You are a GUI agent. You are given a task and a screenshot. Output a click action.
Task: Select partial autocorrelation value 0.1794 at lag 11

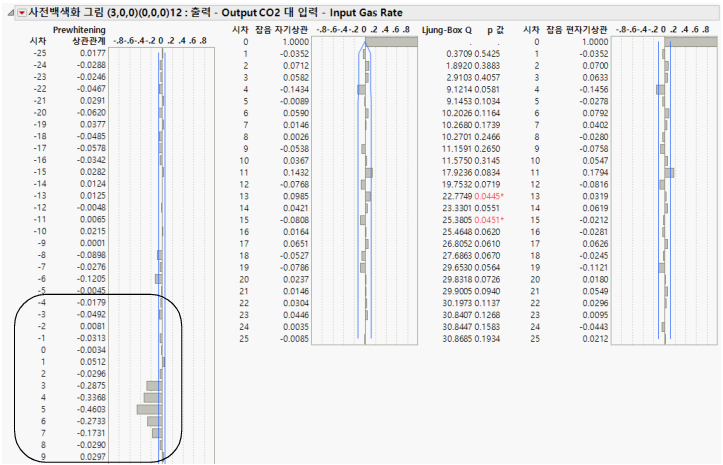pyautogui.click(x=595, y=173)
